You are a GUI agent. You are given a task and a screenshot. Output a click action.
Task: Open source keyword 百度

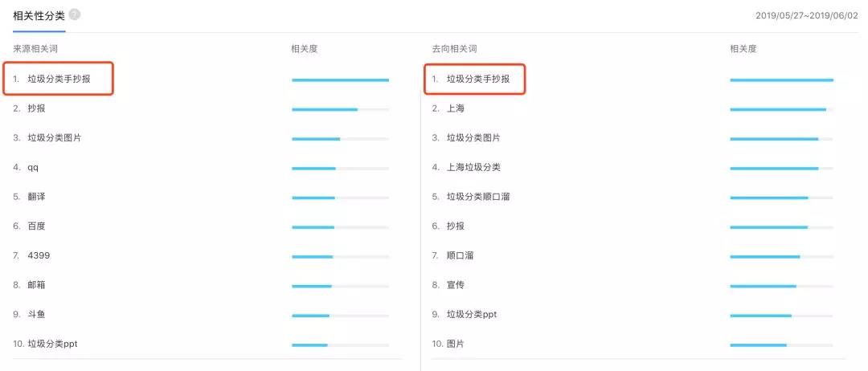[x=36, y=226]
